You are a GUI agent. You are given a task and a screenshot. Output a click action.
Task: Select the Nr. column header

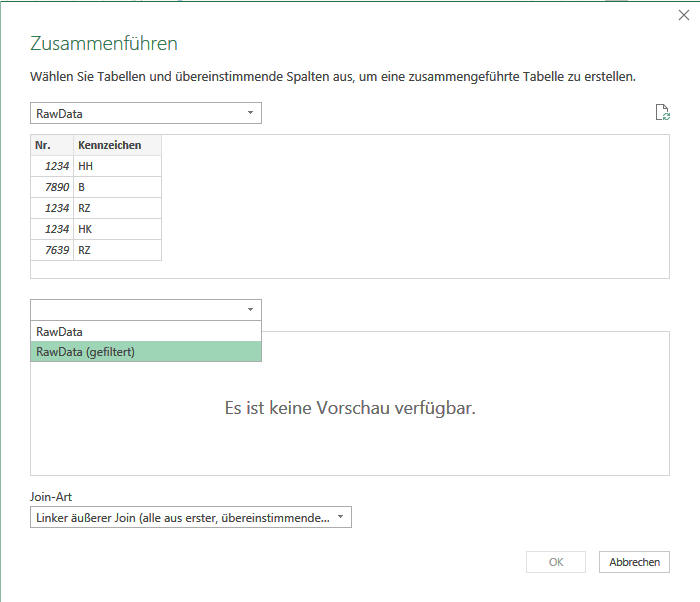[x=52, y=145]
